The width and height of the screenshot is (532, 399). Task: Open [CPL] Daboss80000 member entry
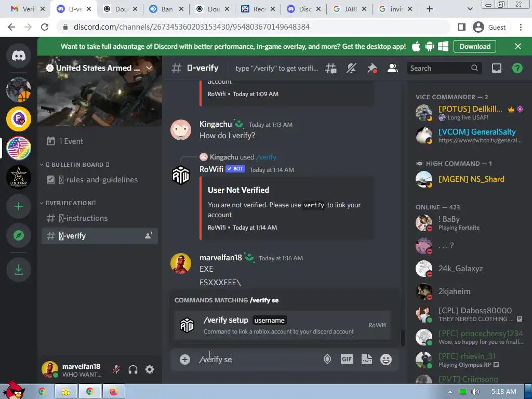click(469, 314)
